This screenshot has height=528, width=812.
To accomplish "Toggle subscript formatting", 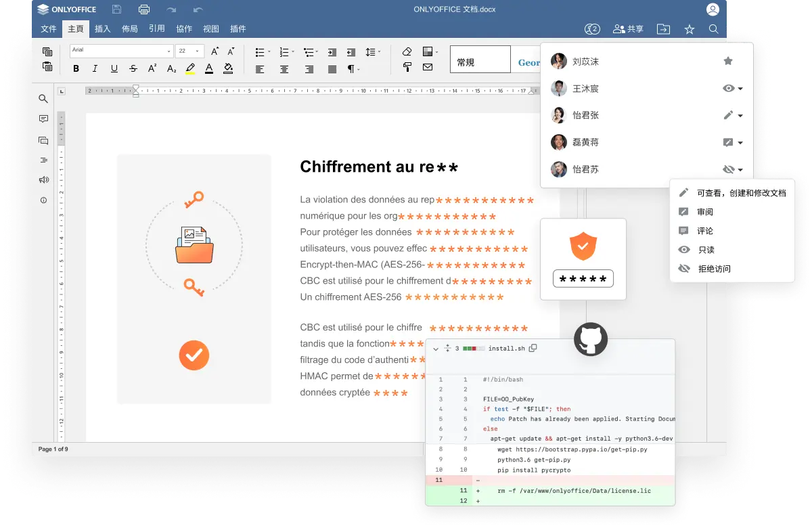I will (x=171, y=68).
